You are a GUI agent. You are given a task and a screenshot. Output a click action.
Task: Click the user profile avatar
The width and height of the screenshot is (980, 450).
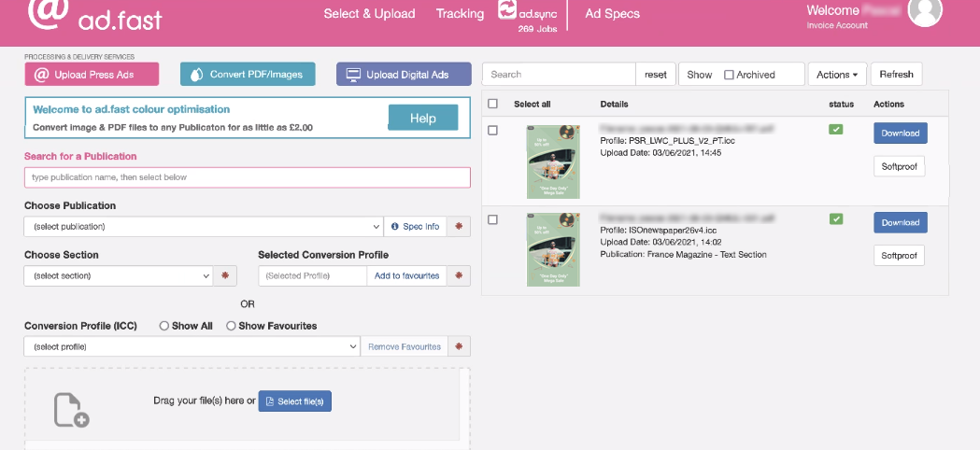(x=924, y=11)
